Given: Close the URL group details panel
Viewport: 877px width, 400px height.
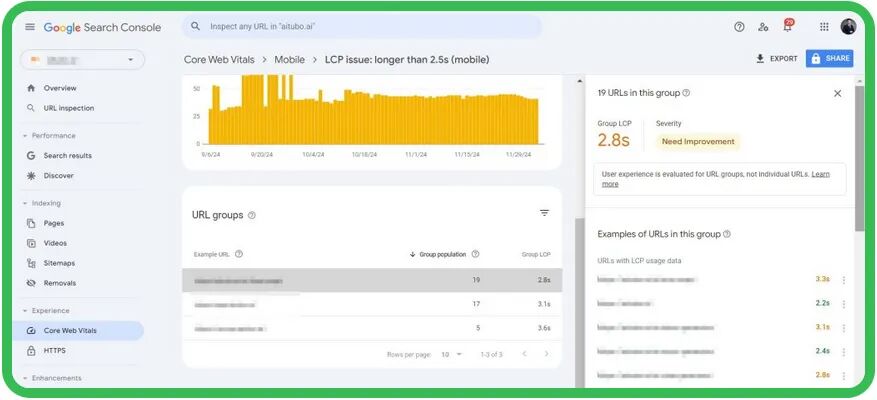Looking at the screenshot, I should point(837,93).
